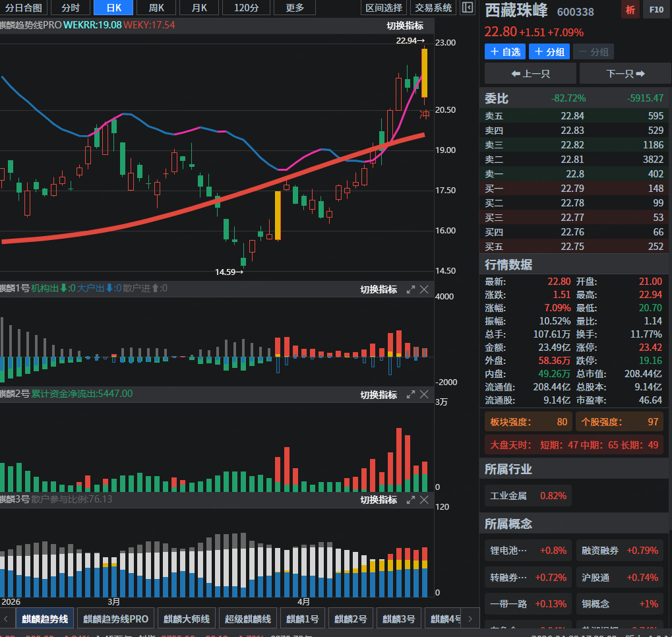
Task: Collapse the side panel via layout icon
Action: (468, 8)
